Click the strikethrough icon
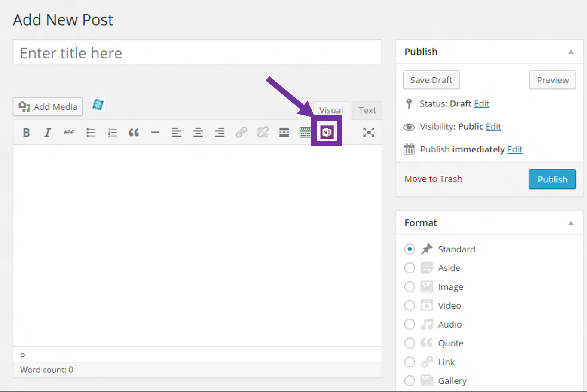This screenshot has width=587, height=392. [69, 133]
